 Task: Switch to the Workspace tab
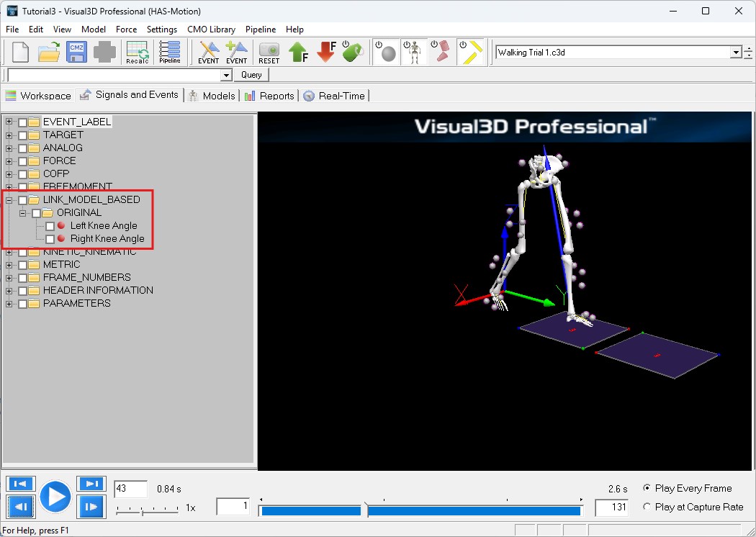(39, 96)
